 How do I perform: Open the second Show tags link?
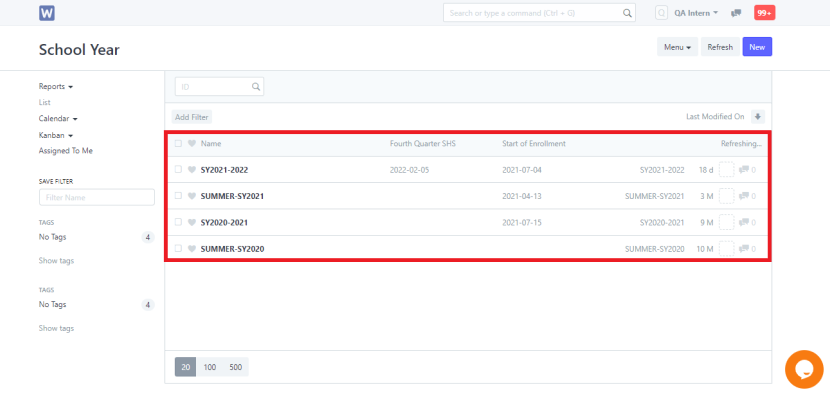56,329
